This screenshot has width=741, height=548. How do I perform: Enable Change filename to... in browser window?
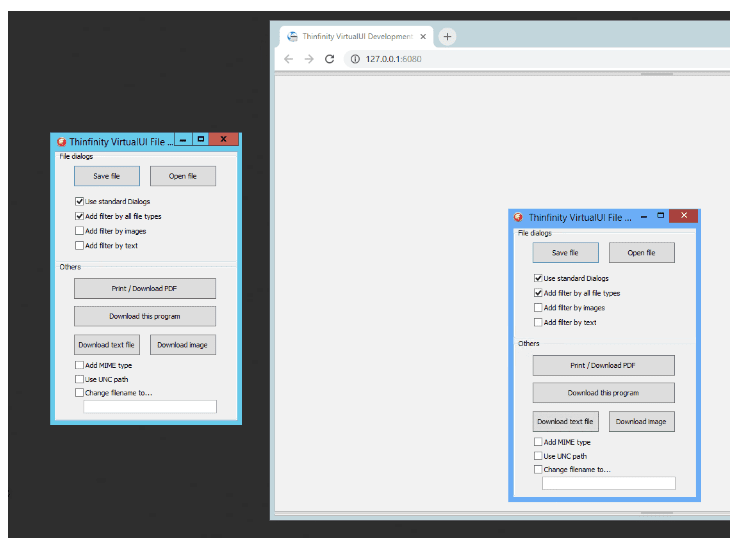pos(538,469)
